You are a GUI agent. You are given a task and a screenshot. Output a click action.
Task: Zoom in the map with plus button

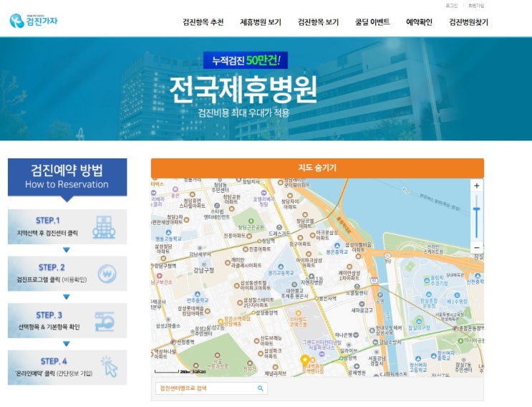point(476,186)
